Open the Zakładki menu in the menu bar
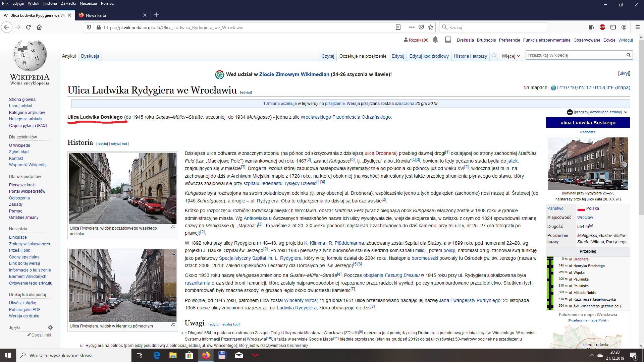The image size is (644, 362). pos(68,3)
